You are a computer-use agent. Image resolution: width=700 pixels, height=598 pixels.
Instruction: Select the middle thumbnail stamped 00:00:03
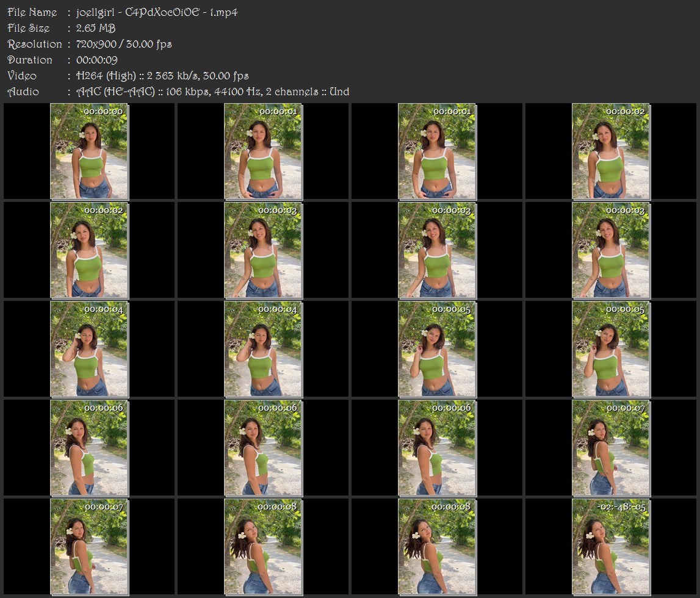pyautogui.click(x=437, y=250)
